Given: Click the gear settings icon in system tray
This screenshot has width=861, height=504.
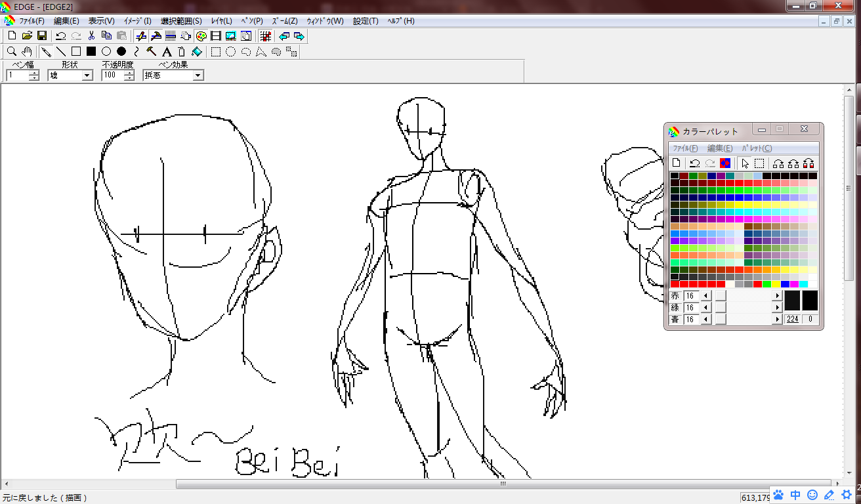Looking at the screenshot, I should pos(847,495).
